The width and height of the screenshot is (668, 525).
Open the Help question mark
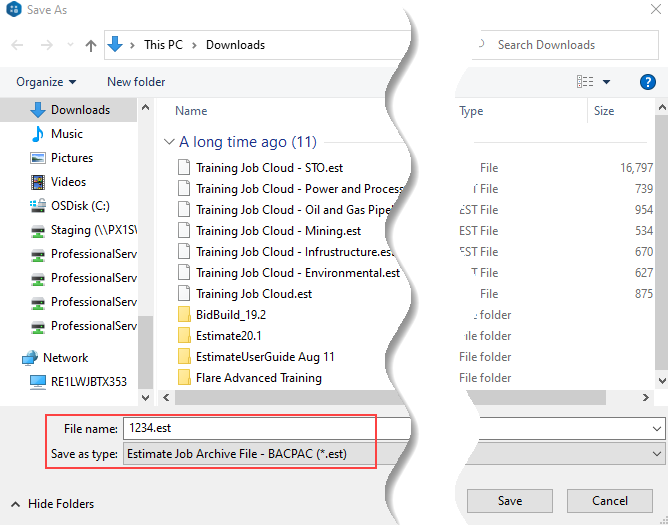(648, 82)
